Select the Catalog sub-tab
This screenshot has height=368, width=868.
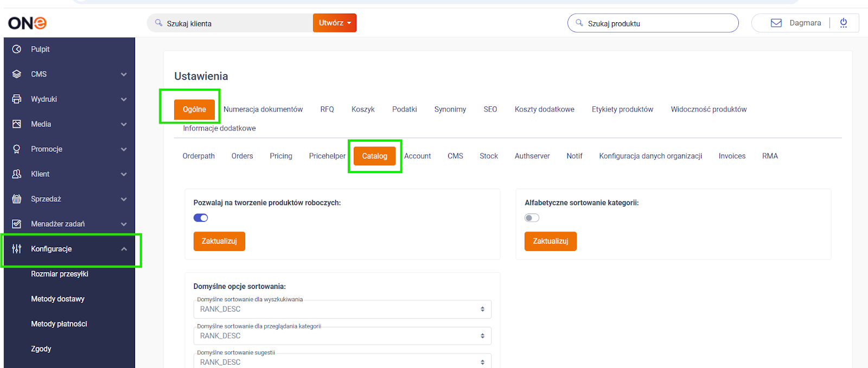(375, 156)
